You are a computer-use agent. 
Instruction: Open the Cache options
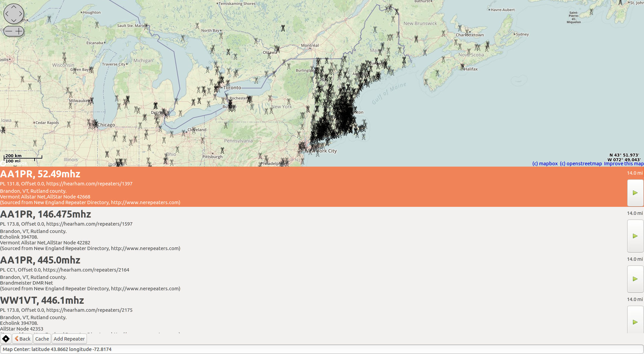tap(42, 339)
